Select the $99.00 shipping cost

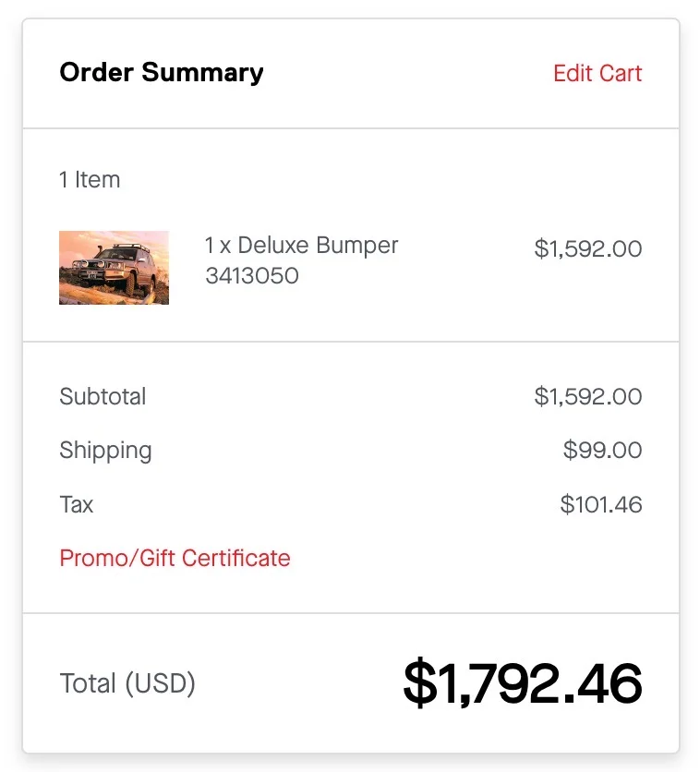(602, 451)
